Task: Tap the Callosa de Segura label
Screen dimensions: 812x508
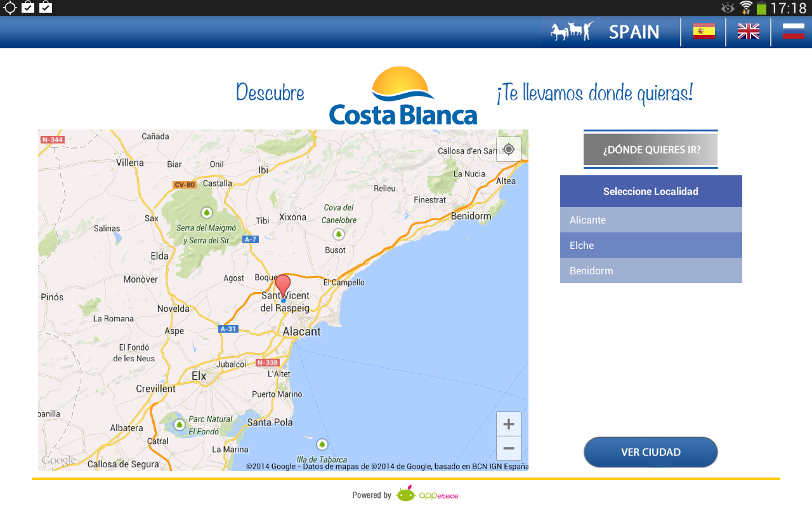Action: [x=123, y=465]
